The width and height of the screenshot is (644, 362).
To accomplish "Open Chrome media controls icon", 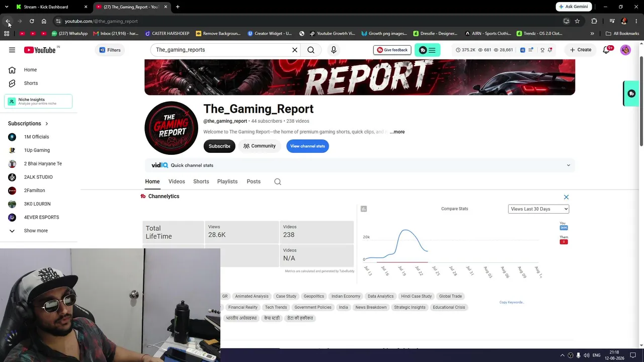I will click(612, 21).
